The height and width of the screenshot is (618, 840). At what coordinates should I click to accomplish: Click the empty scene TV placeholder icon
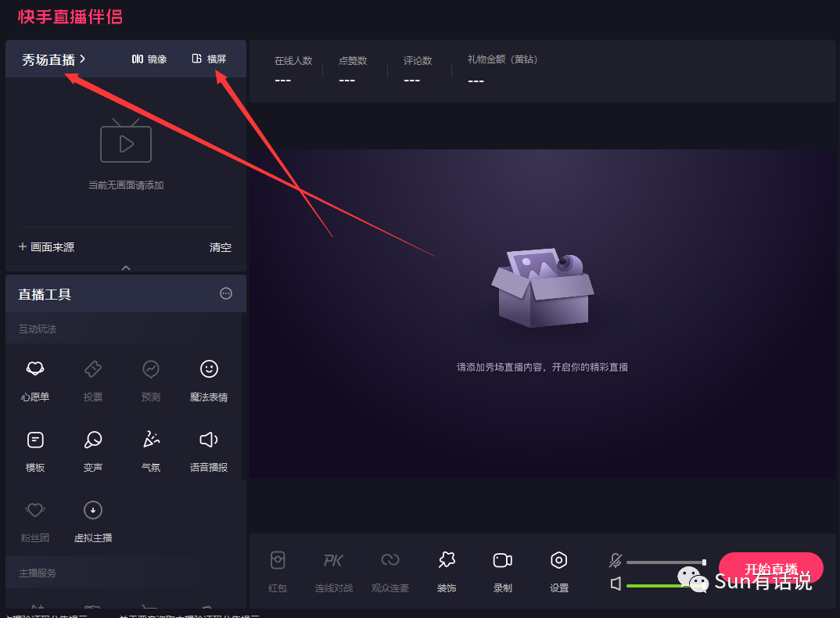click(126, 141)
